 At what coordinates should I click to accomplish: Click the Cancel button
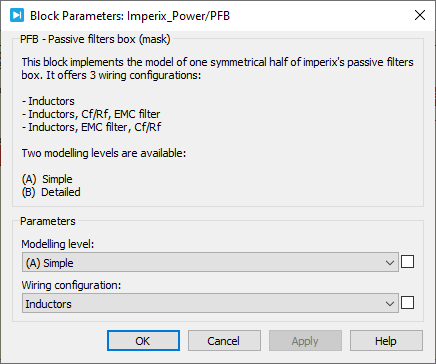pyautogui.click(x=224, y=341)
